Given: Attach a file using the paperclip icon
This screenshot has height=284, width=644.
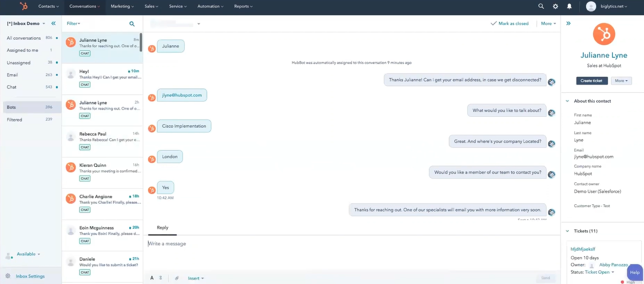Looking at the screenshot, I should pyautogui.click(x=176, y=277).
